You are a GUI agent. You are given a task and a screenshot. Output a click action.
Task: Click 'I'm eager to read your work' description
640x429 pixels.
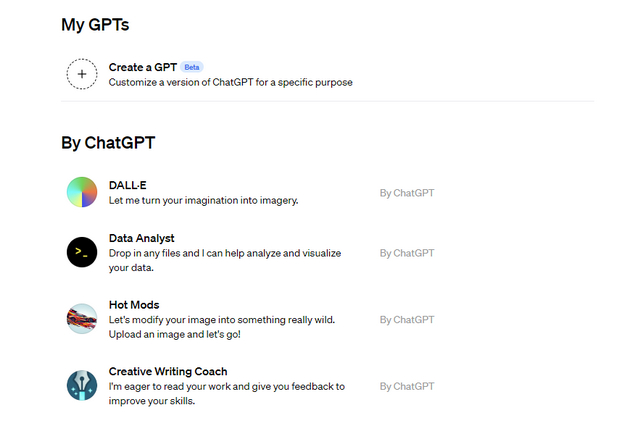tap(227, 393)
